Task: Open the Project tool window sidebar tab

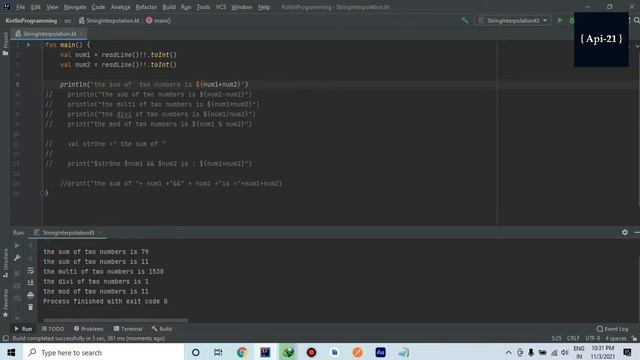Action: [5, 44]
